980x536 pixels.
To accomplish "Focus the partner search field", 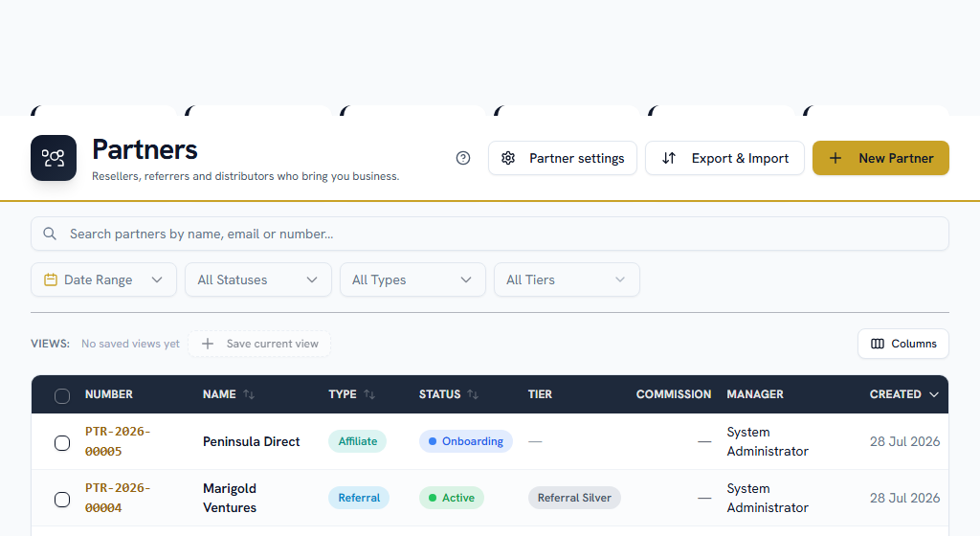I will point(490,234).
